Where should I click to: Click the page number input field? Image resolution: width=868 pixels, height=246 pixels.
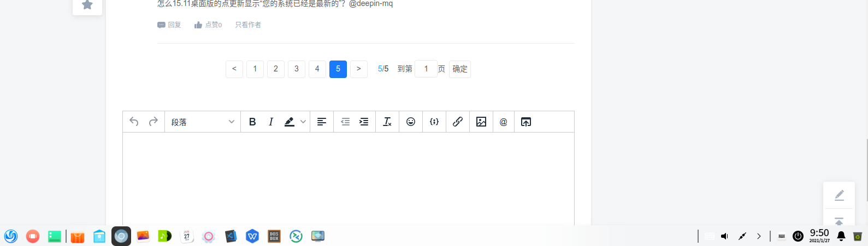click(426, 69)
